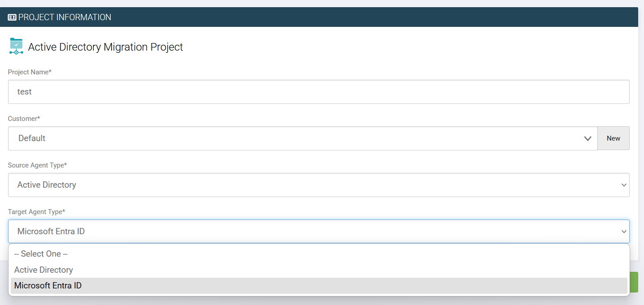Screen dimensions: 644x305
Task: Open the Customer dropdown
Action: pyautogui.click(x=300, y=138)
